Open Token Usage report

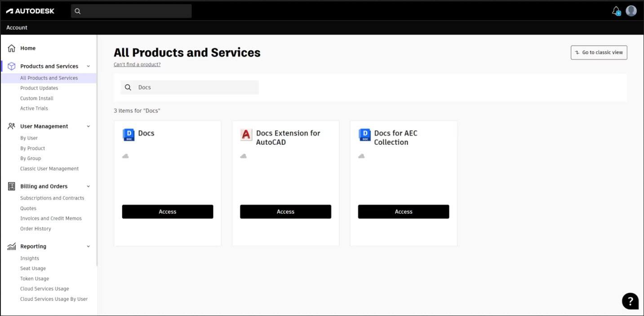coord(35,279)
